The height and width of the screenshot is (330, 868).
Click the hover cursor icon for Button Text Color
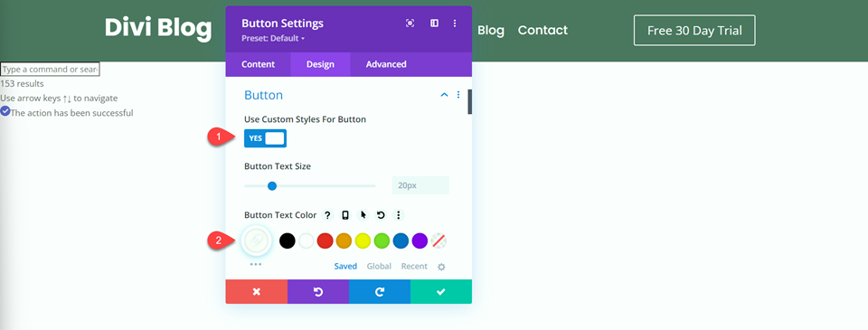(363, 215)
